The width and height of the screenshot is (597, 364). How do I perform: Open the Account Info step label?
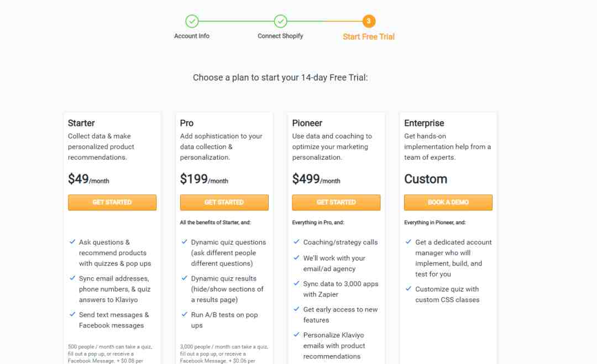(192, 36)
